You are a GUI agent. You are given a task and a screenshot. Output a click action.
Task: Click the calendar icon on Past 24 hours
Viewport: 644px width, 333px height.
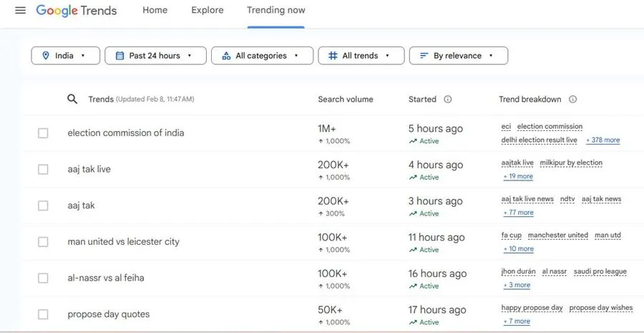point(119,56)
